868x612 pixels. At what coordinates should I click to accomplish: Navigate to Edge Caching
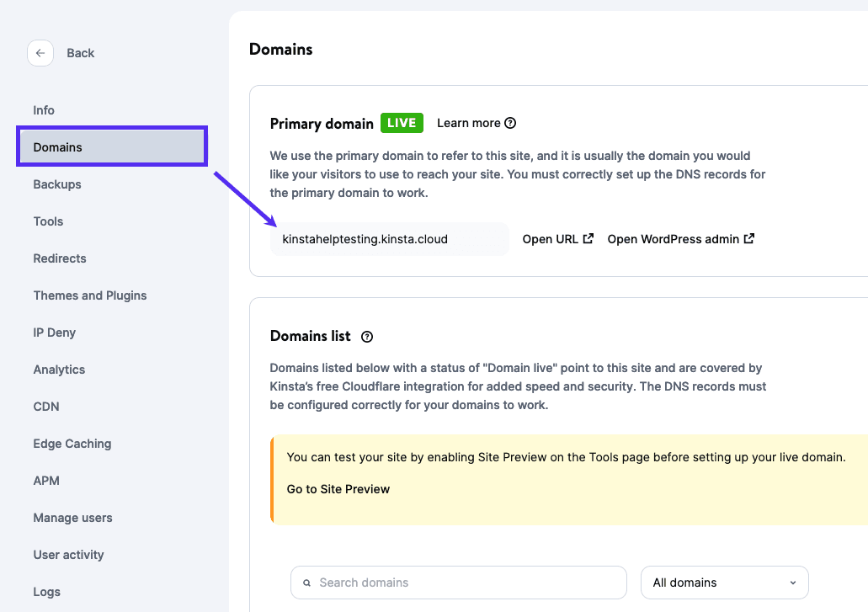click(x=72, y=444)
